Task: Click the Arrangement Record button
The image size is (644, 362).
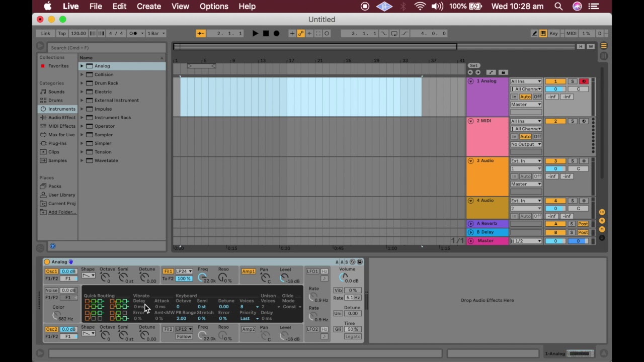Action: point(276,33)
